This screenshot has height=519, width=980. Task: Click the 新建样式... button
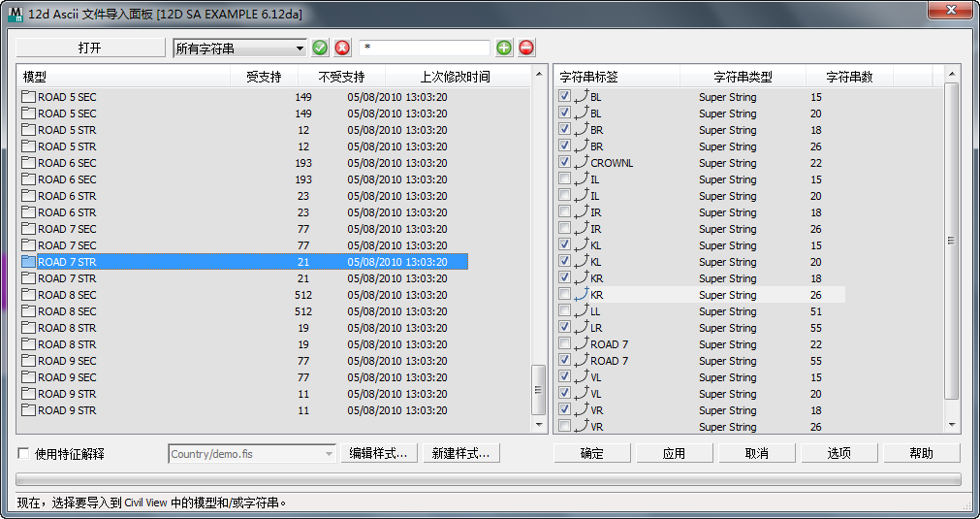pyautogui.click(x=461, y=454)
